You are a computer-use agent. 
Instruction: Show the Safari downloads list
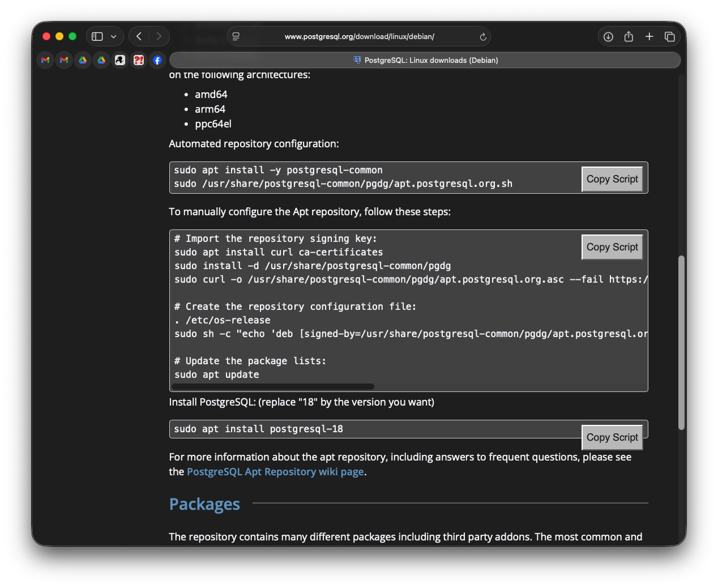608,37
